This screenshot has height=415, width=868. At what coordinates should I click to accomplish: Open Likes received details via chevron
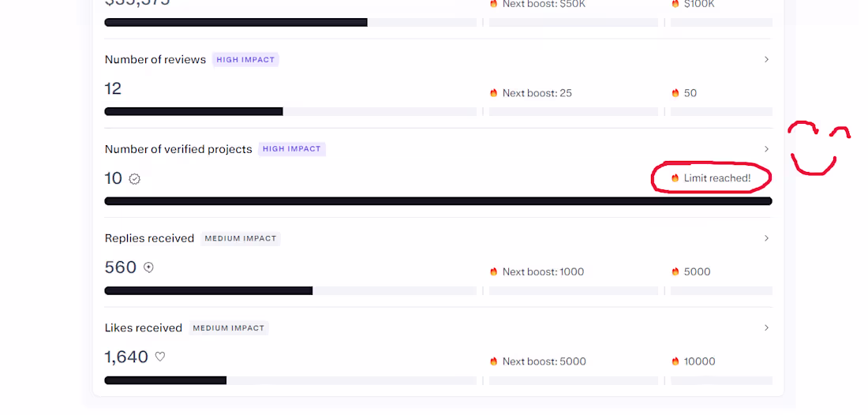click(767, 327)
